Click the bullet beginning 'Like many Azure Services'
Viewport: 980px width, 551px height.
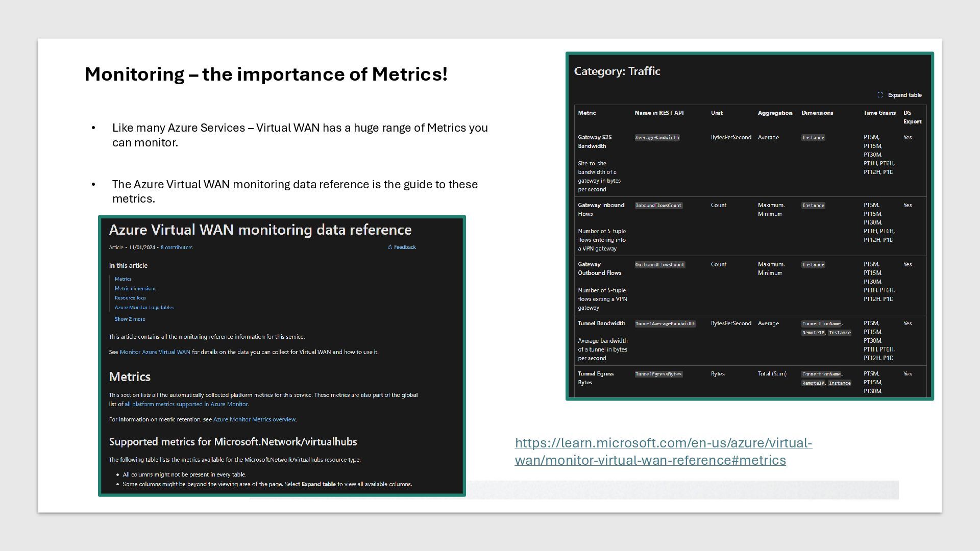click(x=300, y=135)
